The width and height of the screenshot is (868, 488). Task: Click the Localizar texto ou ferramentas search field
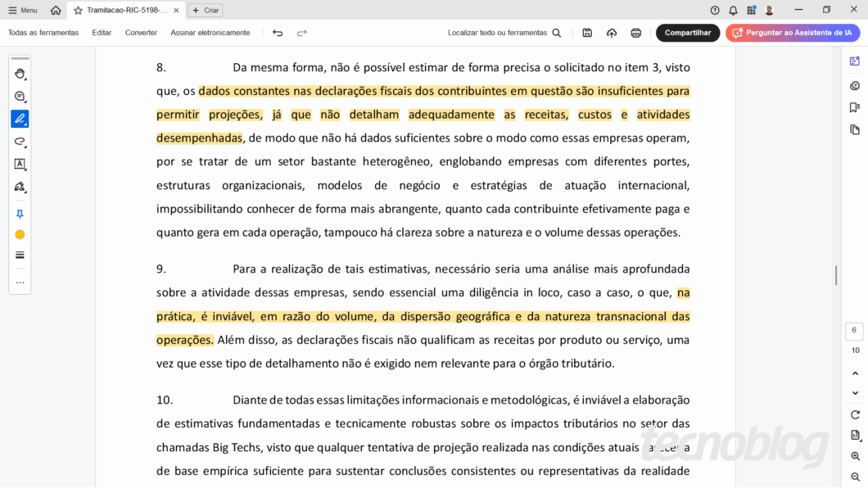(504, 33)
